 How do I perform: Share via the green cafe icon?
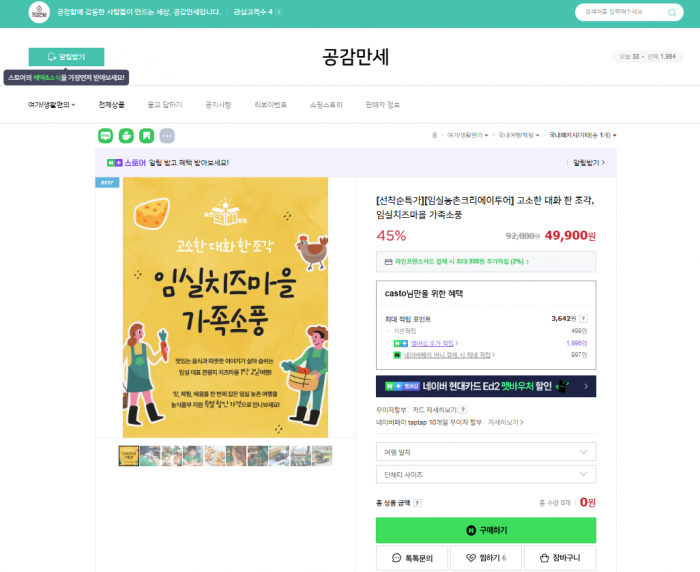click(126, 136)
